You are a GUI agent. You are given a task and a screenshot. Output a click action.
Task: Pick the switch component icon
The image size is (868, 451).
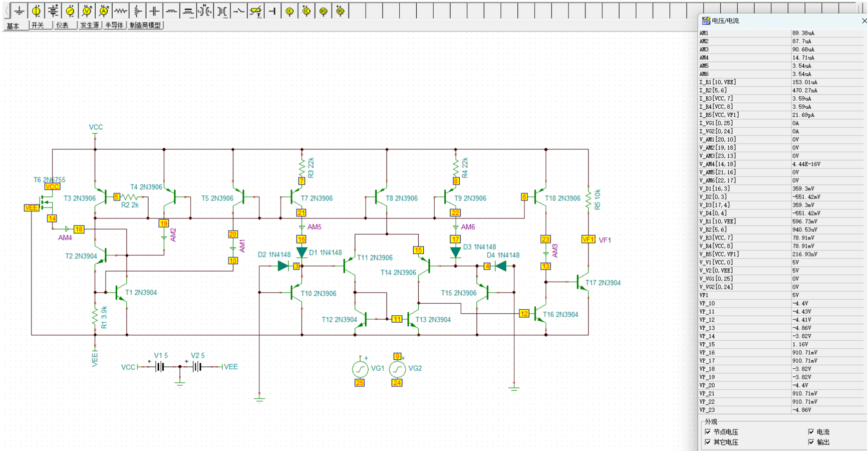pos(239,11)
